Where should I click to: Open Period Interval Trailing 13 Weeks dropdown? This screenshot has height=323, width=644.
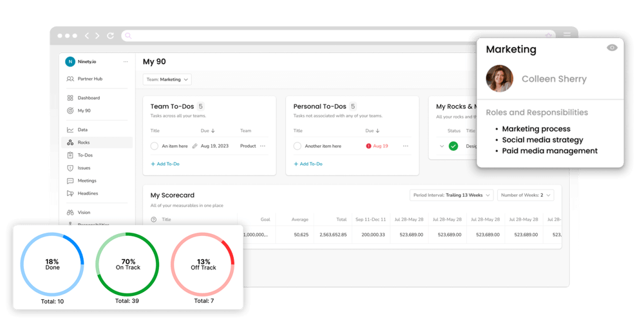pos(452,195)
